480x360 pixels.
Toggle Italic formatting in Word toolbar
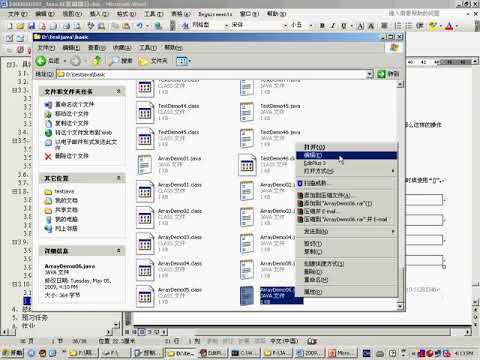(x=333, y=26)
